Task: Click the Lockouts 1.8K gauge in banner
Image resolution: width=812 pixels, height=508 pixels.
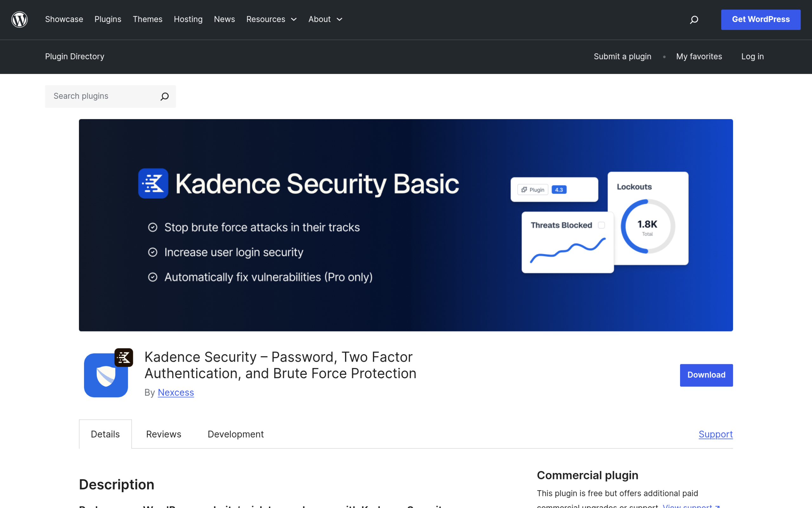Action: click(x=648, y=226)
